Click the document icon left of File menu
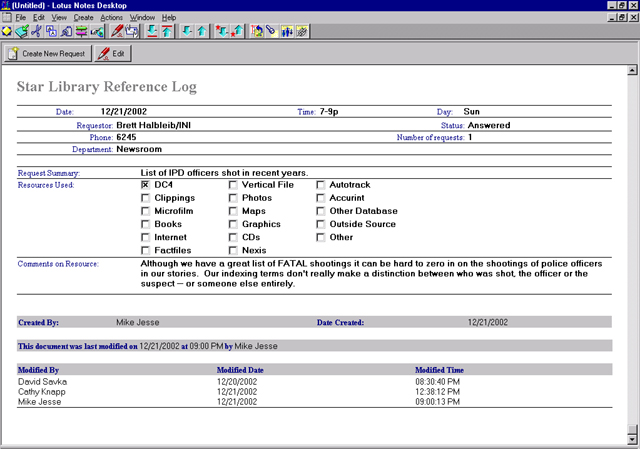The width and height of the screenshot is (640, 449). 7,17
